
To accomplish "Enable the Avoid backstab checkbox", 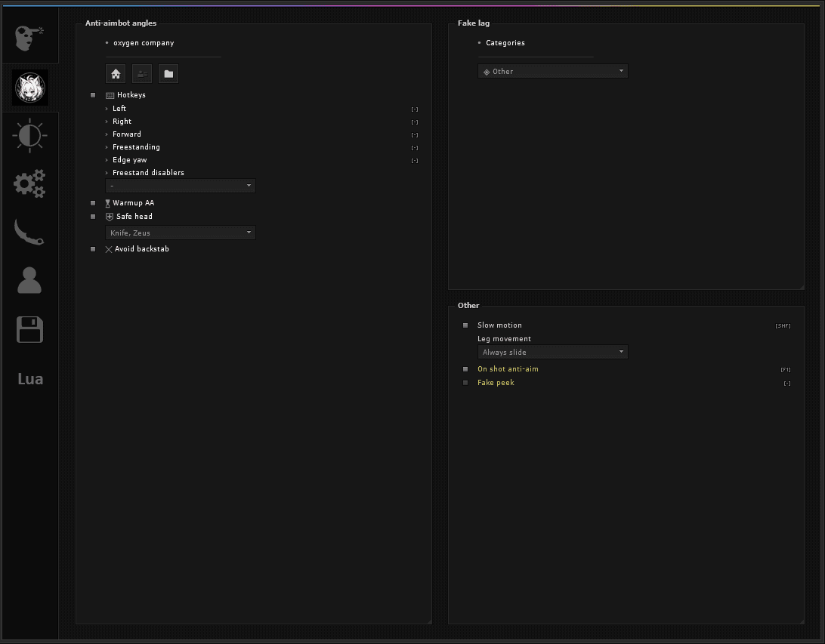I will 93,249.
